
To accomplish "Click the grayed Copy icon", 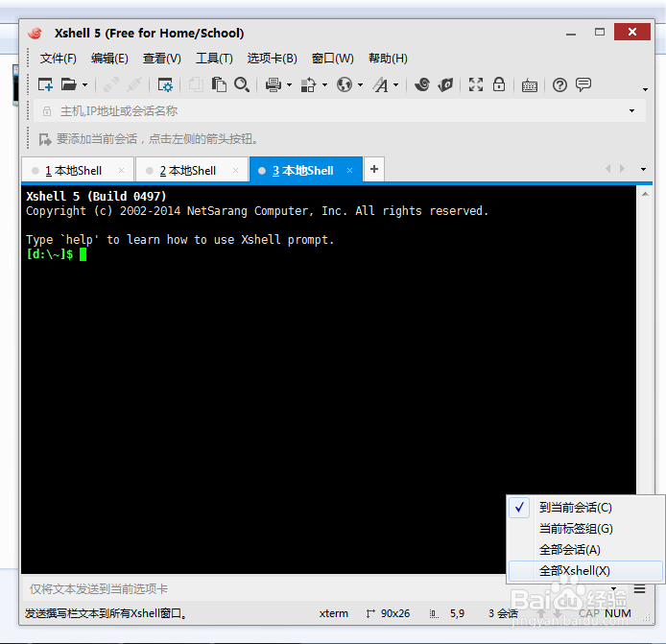I will click(x=196, y=84).
